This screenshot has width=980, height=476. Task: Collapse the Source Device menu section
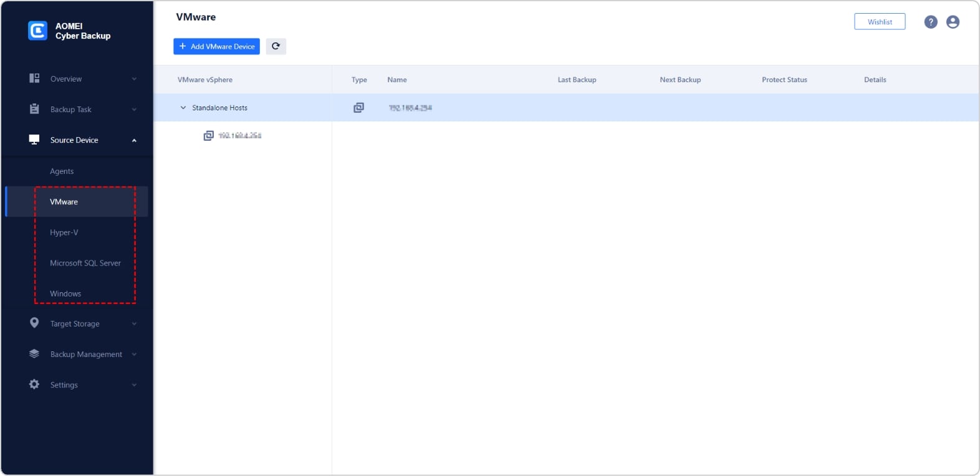pyautogui.click(x=134, y=140)
